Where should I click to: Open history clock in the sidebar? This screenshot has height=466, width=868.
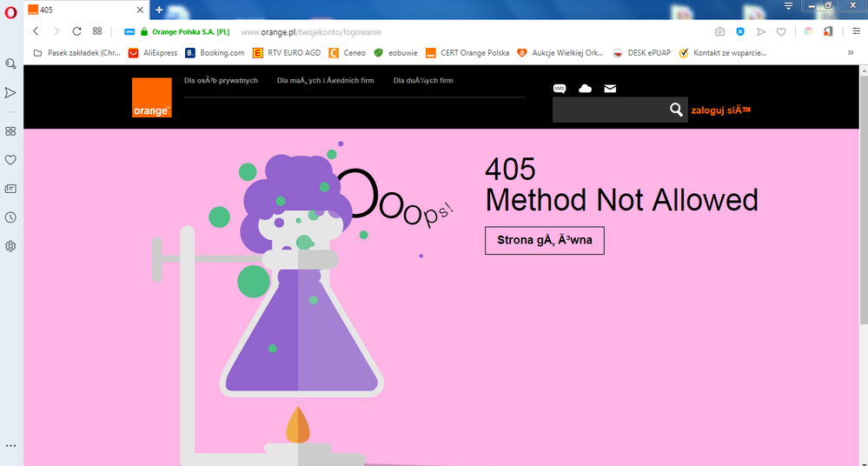pos(10,217)
